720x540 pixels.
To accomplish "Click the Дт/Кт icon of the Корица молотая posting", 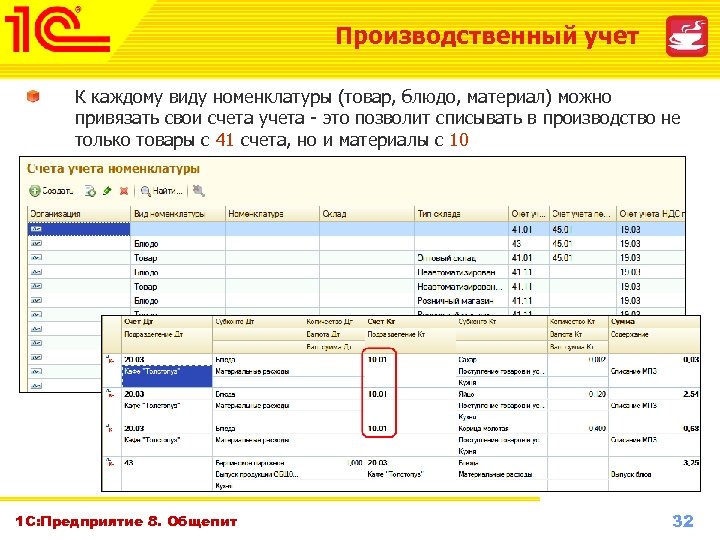I will (109, 428).
